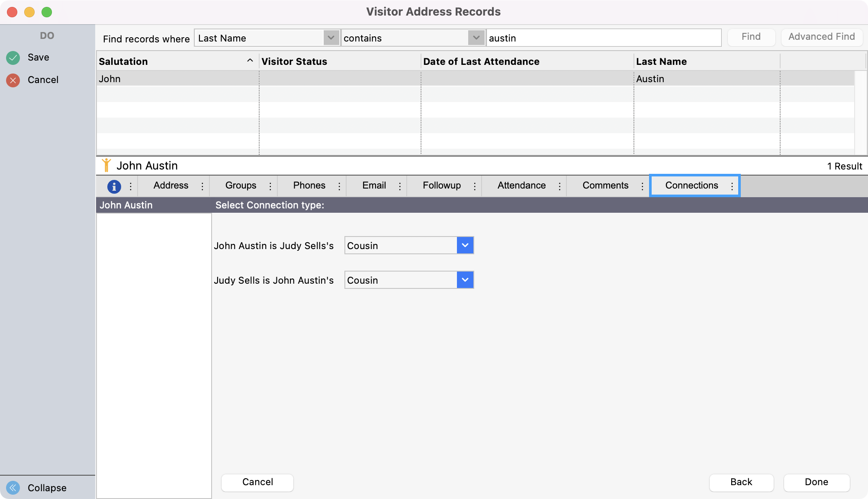Select the John Austin row in results

pyautogui.click(x=346, y=79)
